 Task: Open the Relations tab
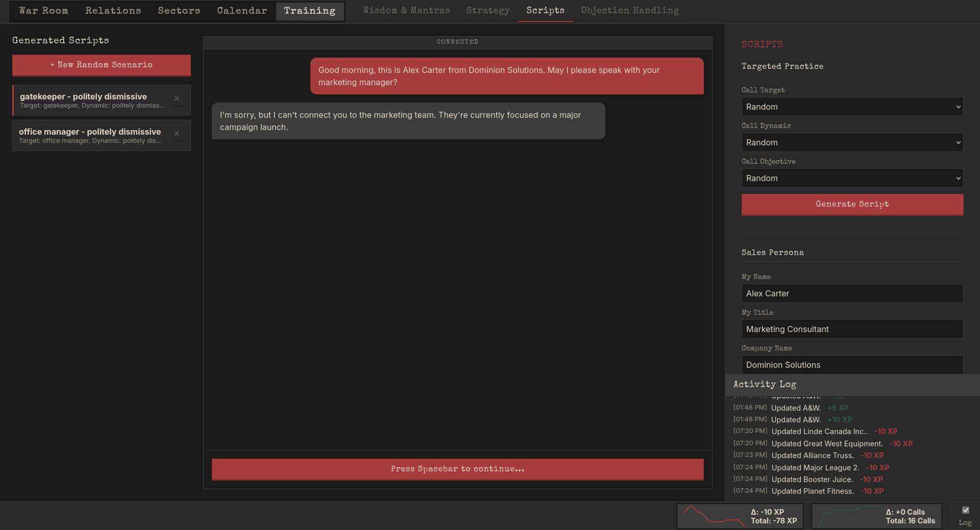[x=113, y=11]
